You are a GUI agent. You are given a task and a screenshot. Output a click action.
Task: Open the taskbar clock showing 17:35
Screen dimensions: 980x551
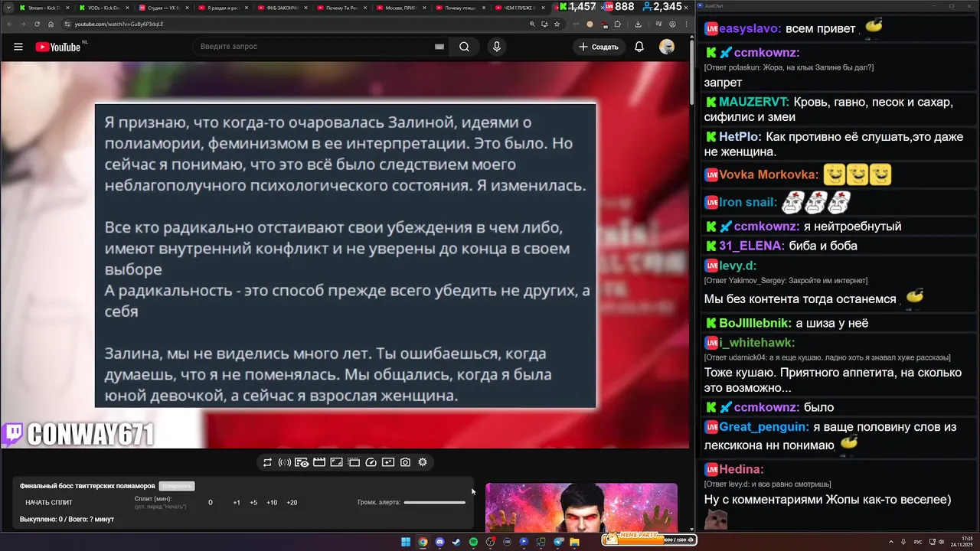click(962, 542)
